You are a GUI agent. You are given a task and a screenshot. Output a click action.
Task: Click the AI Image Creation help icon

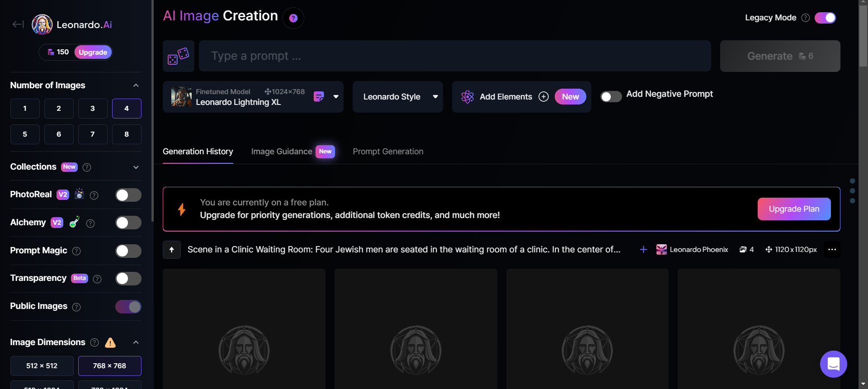coord(293,18)
